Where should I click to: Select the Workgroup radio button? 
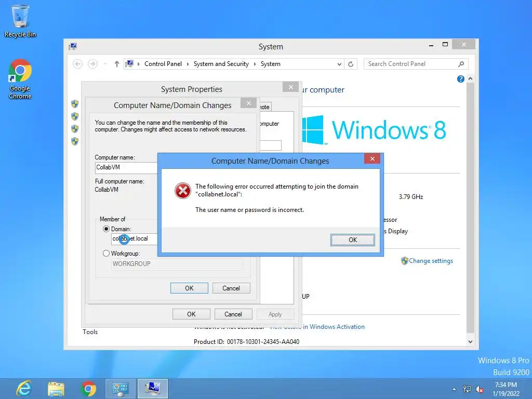(106, 254)
